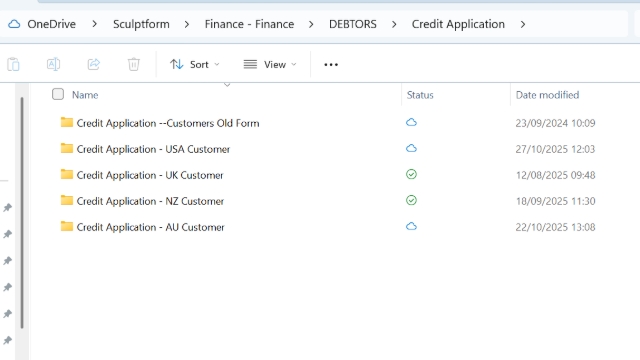Click folder icon of Customers Old Form
This screenshot has height=360, width=640.
[x=67, y=122]
